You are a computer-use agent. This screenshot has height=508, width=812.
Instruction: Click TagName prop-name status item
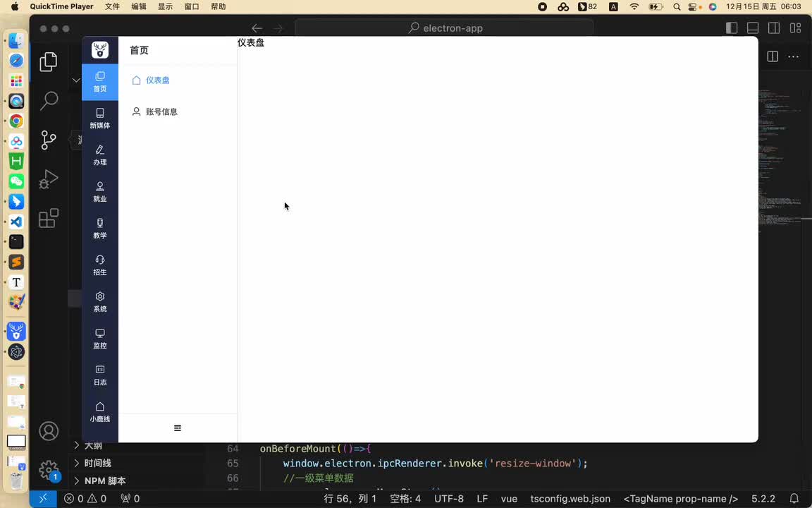tap(680, 499)
